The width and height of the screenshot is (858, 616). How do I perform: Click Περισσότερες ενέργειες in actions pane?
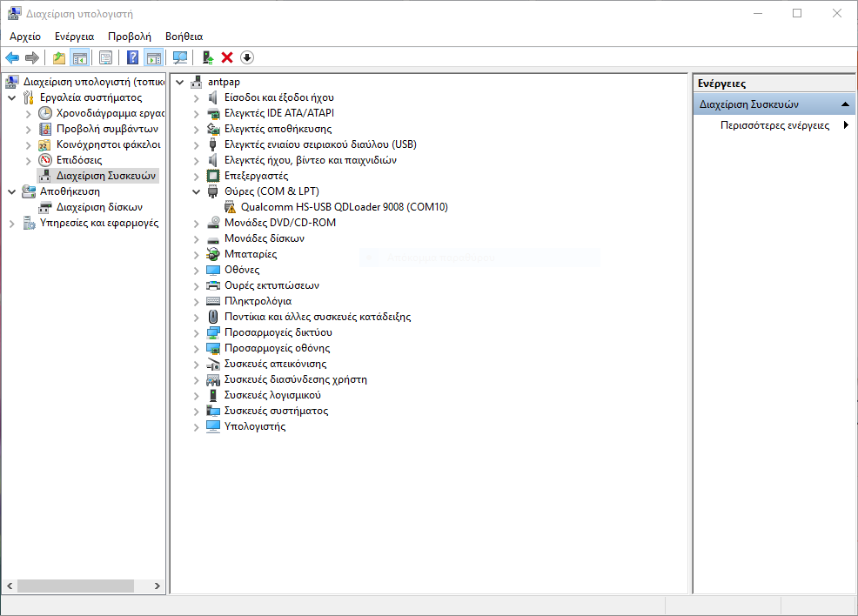774,125
